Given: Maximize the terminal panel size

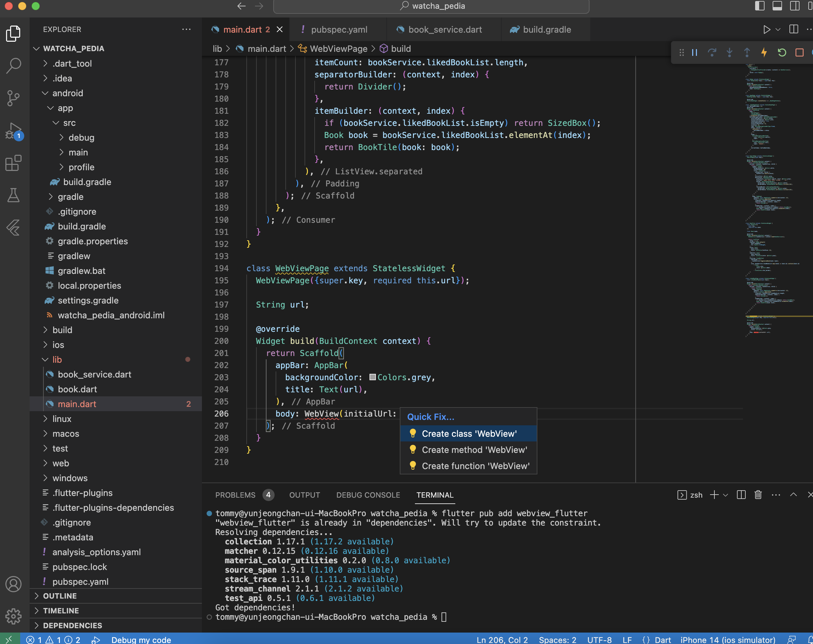Looking at the screenshot, I should (x=793, y=495).
